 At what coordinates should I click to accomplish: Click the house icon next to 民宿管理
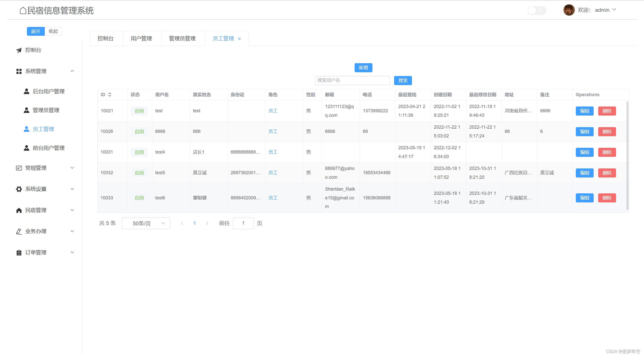pyautogui.click(x=19, y=210)
